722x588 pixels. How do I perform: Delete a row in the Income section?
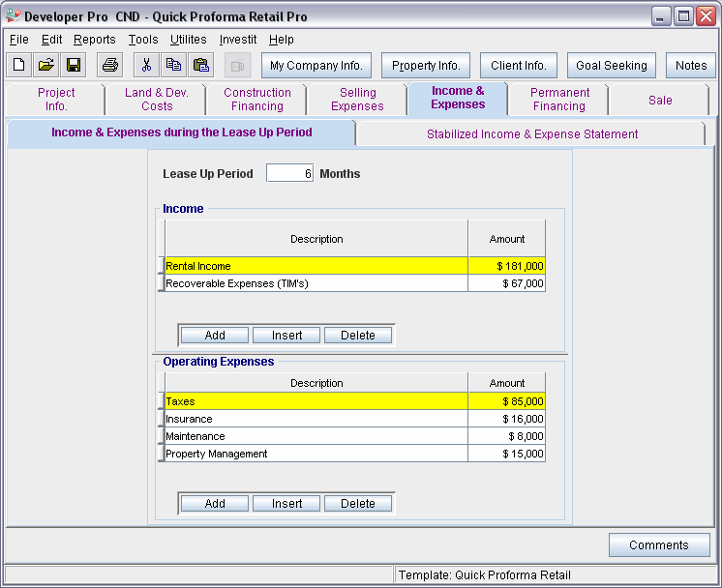358,335
